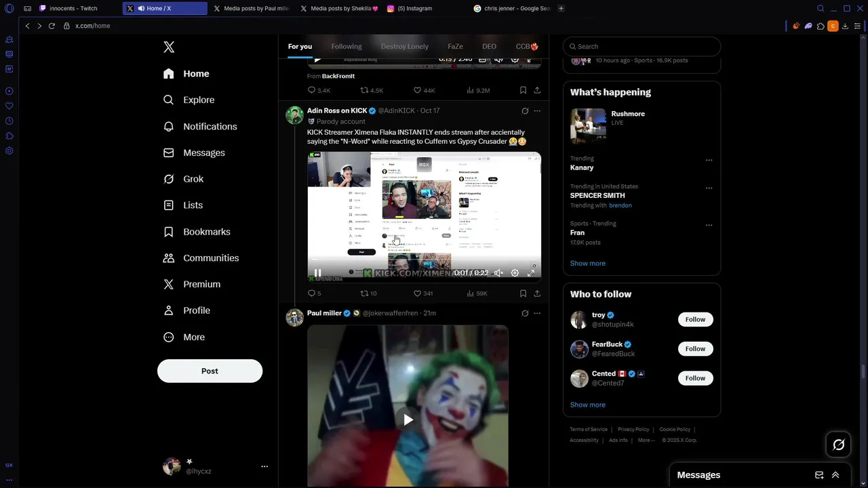Open the floating Grok button
The width and height of the screenshot is (868, 488).
(839, 445)
